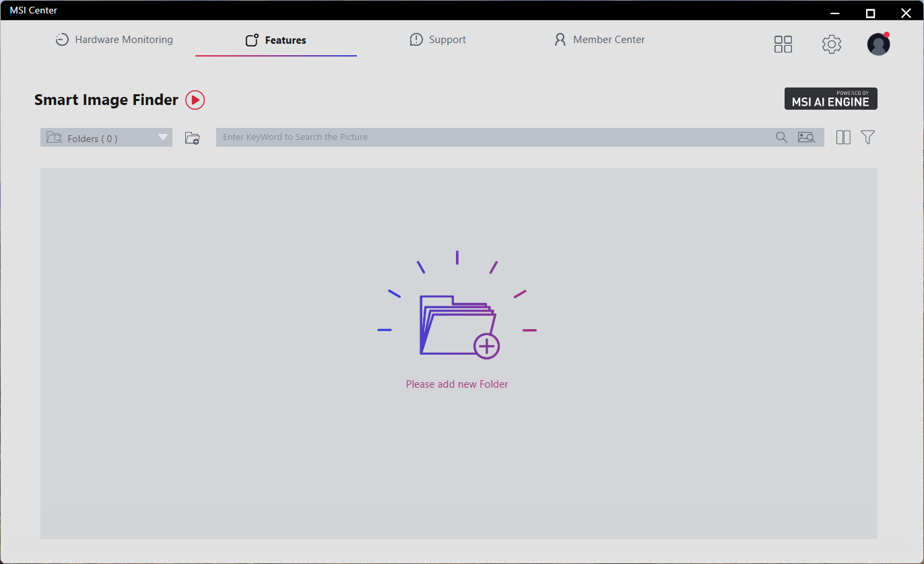Minimize the MSI Center window
Viewport: 924px width, 564px height.
(x=835, y=12)
